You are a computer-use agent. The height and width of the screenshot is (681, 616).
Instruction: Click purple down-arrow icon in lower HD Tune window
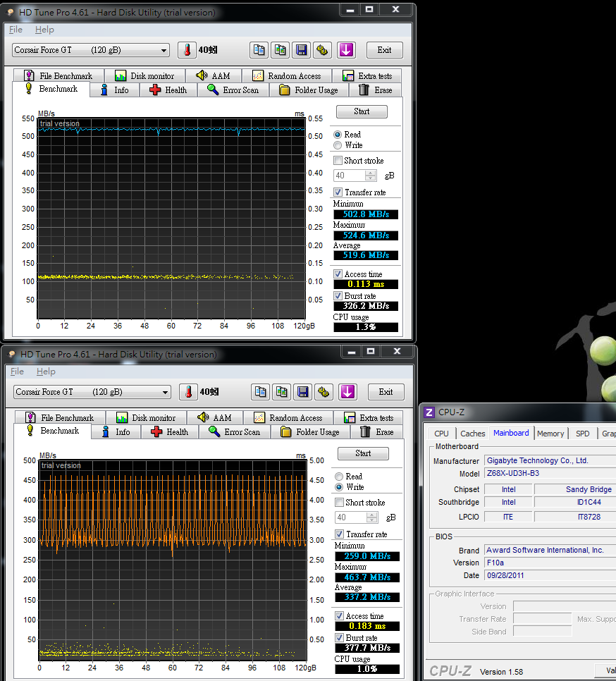click(x=347, y=392)
